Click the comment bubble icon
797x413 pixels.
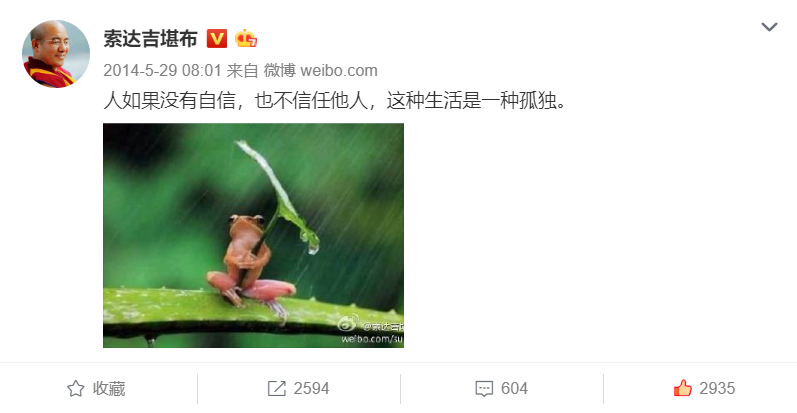coord(484,389)
